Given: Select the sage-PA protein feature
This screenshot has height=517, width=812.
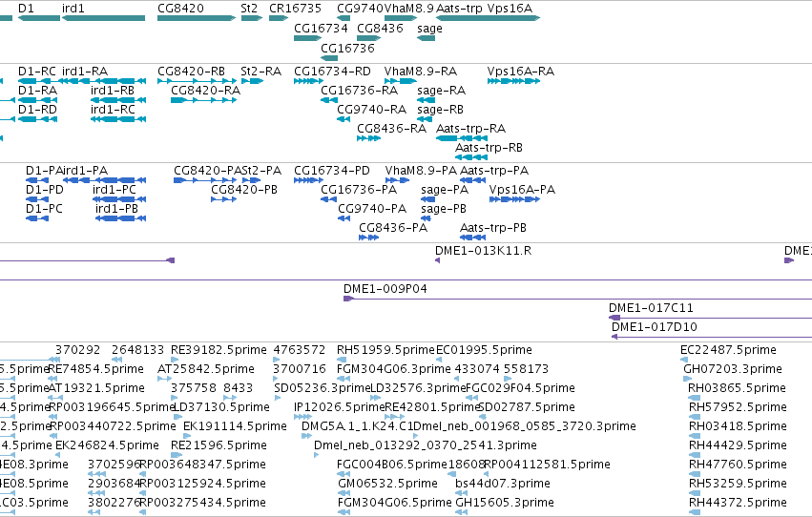Looking at the screenshot, I should pos(427,199).
